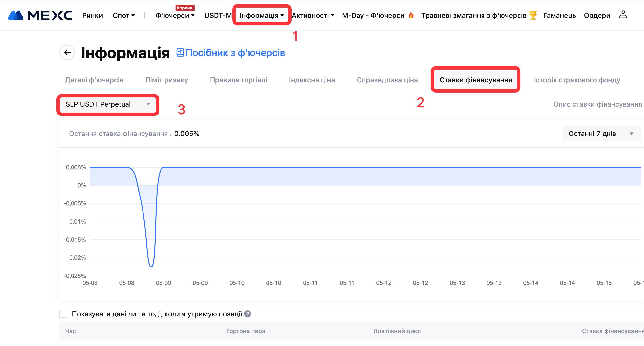This screenshot has height=346, width=644.
Task: Expand the Інформація menu
Action: click(262, 15)
